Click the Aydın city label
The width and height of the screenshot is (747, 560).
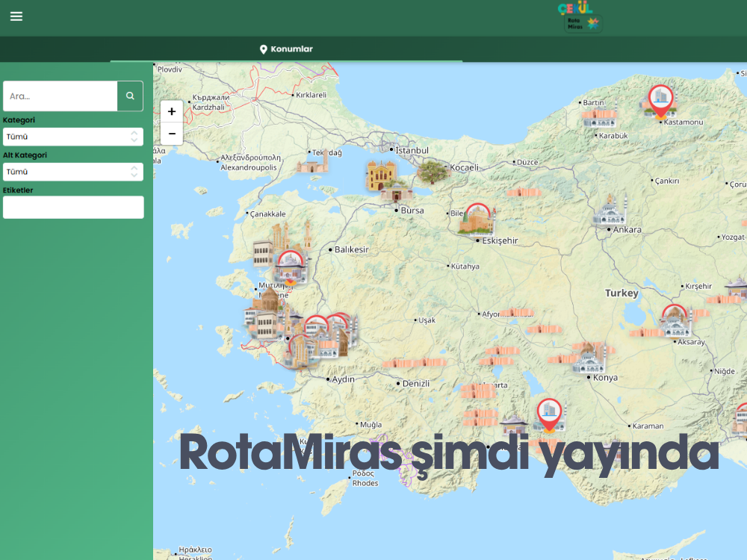tap(343, 379)
